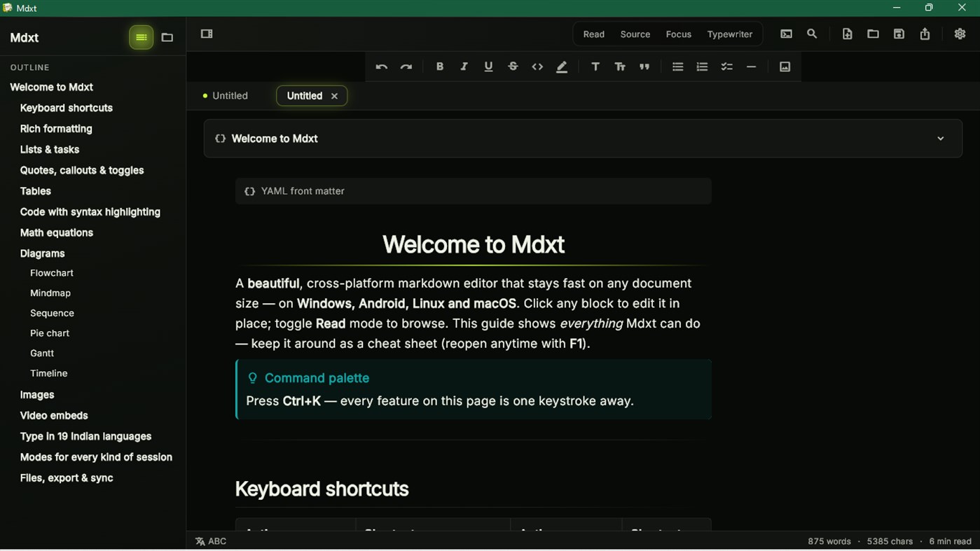Image resolution: width=980 pixels, height=551 pixels.
Task: Click the Command palette callout title
Action: (x=317, y=378)
